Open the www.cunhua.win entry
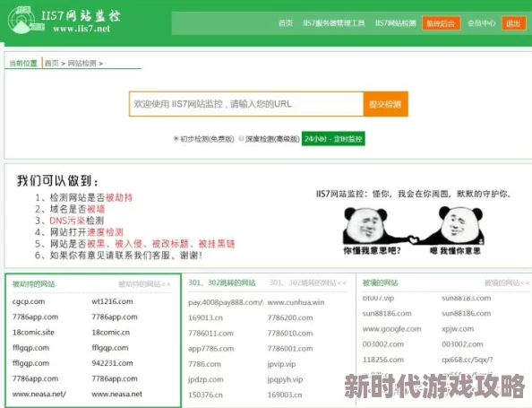This screenshot has width=532, height=408. (296, 302)
